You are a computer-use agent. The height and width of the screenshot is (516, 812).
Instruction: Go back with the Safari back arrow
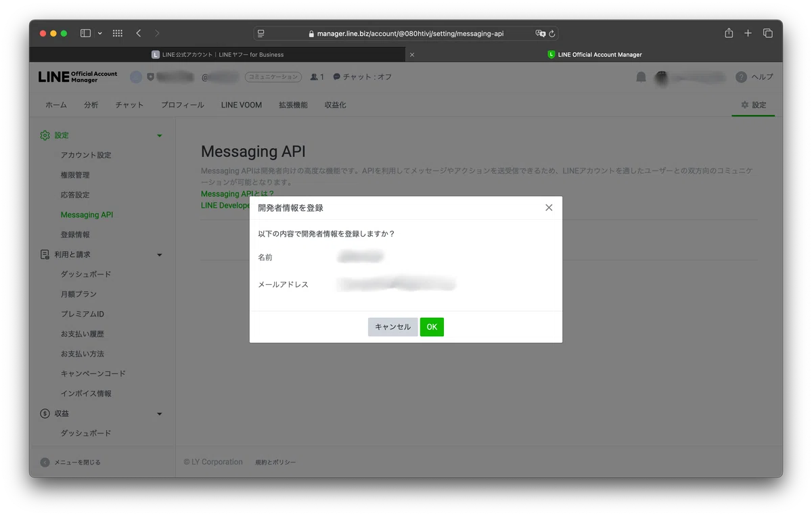[x=138, y=33]
